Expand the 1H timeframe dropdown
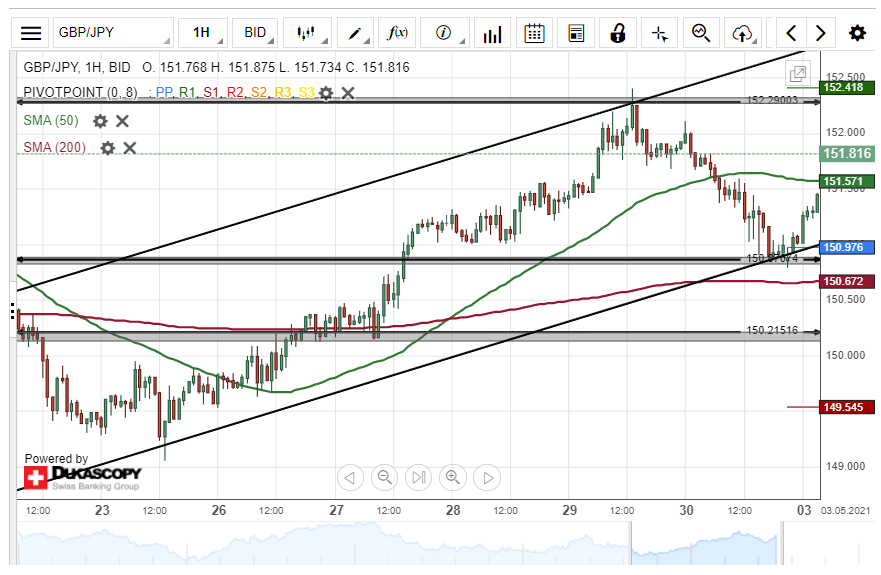 click(x=201, y=33)
